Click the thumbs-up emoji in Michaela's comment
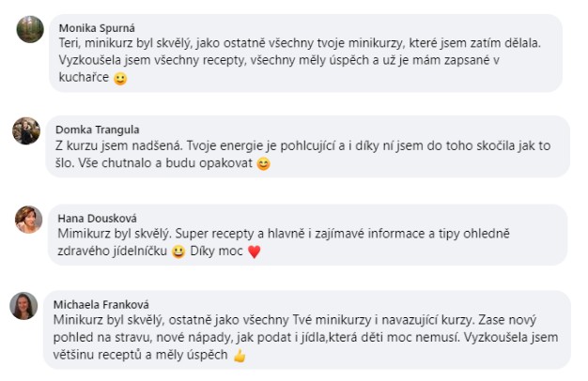 point(239,356)
